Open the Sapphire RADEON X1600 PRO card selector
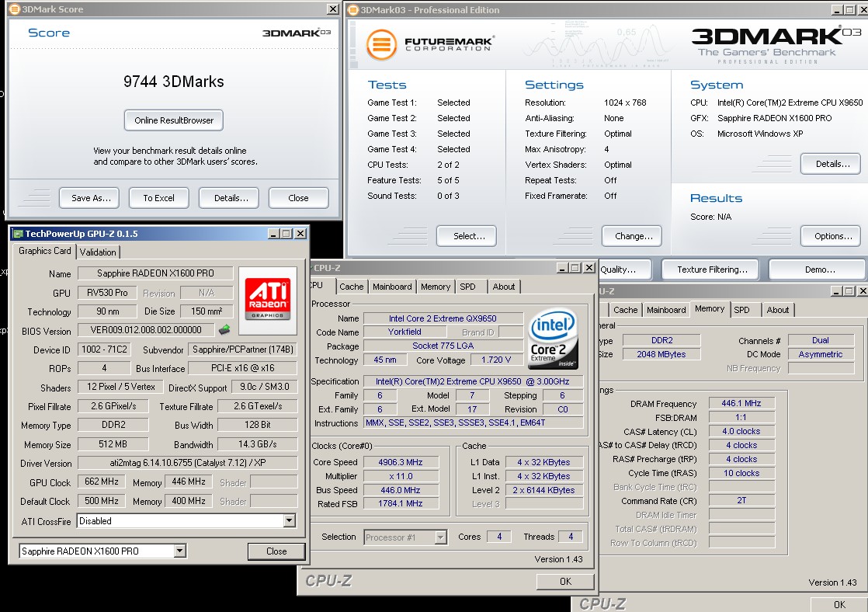This screenshot has height=612, width=868. 179,551
